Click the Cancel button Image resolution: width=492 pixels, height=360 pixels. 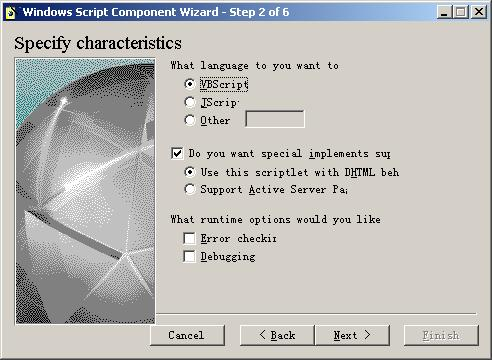[x=187, y=335]
